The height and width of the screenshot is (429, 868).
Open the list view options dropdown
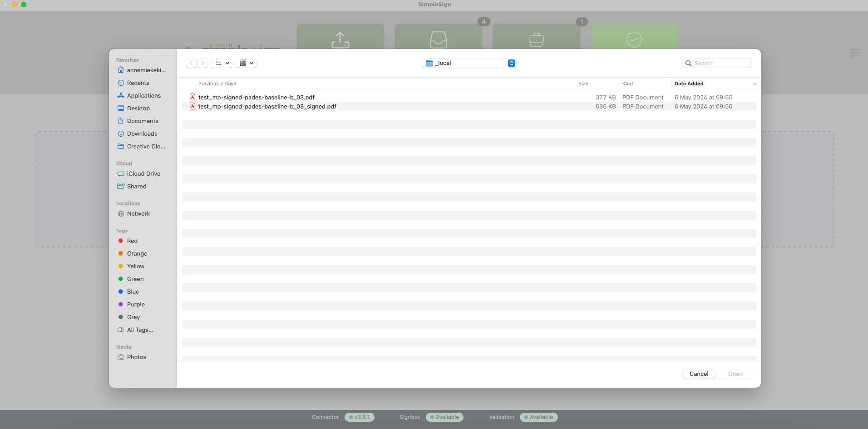pos(222,63)
